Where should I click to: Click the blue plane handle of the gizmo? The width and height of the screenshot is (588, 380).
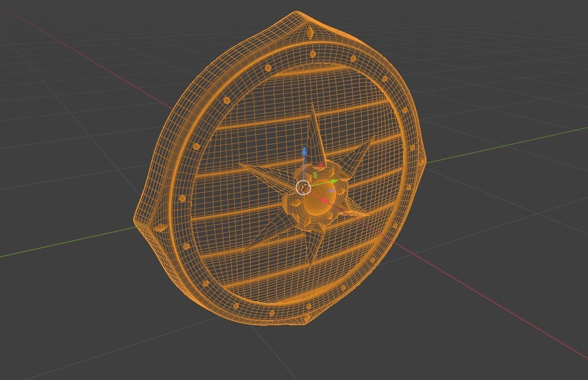(331, 191)
